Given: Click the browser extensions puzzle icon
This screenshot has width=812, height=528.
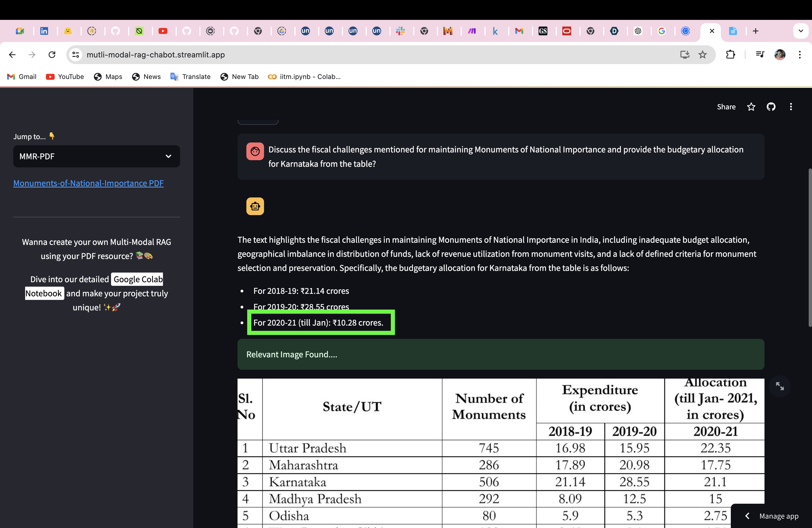Looking at the screenshot, I should [x=731, y=55].
